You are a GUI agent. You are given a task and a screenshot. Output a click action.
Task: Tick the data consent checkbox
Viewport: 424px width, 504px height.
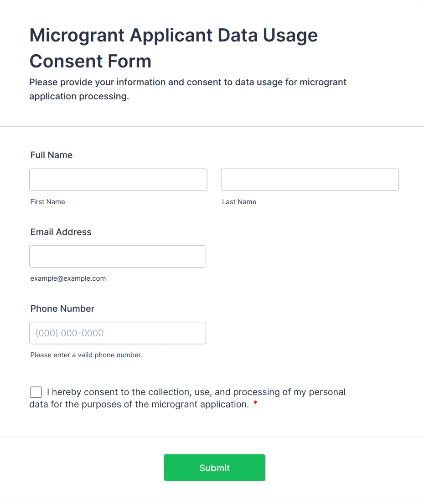36,392
